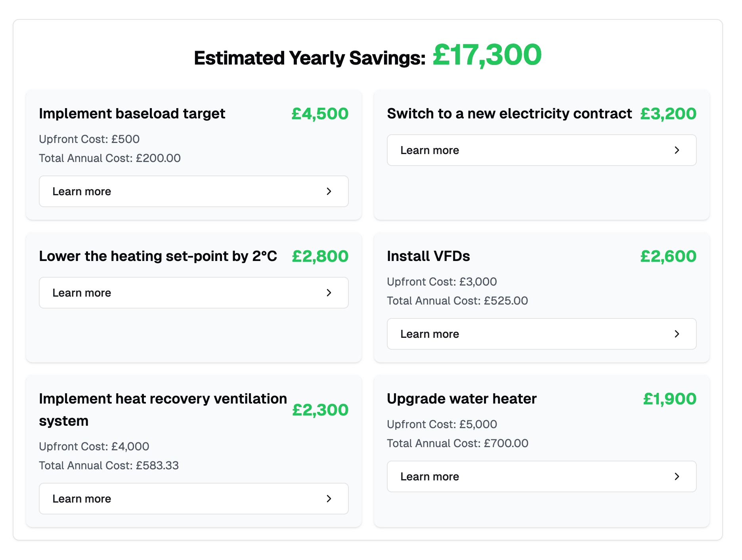Expand the Install VFDs recommendation
The image size is (742, 560).
[541, 334]
